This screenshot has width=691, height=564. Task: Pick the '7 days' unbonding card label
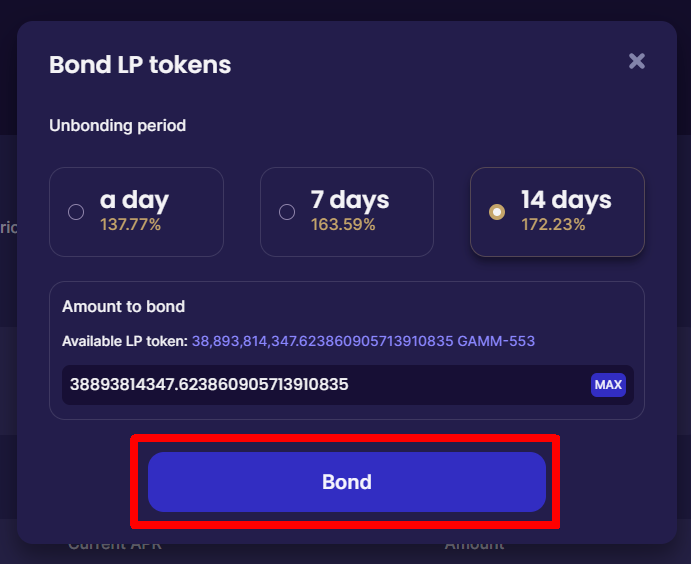(x=350, y=200)
